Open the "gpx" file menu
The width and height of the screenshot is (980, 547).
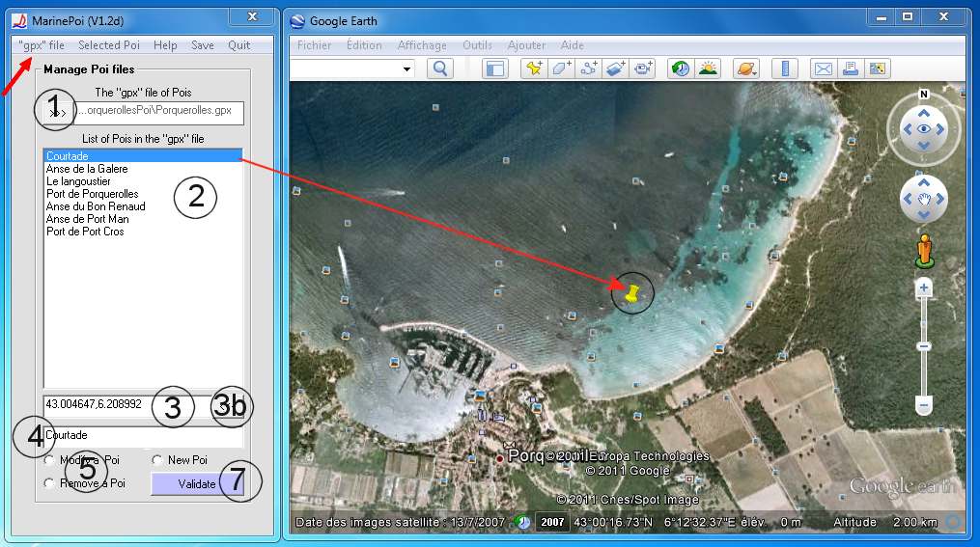(42, 45)
